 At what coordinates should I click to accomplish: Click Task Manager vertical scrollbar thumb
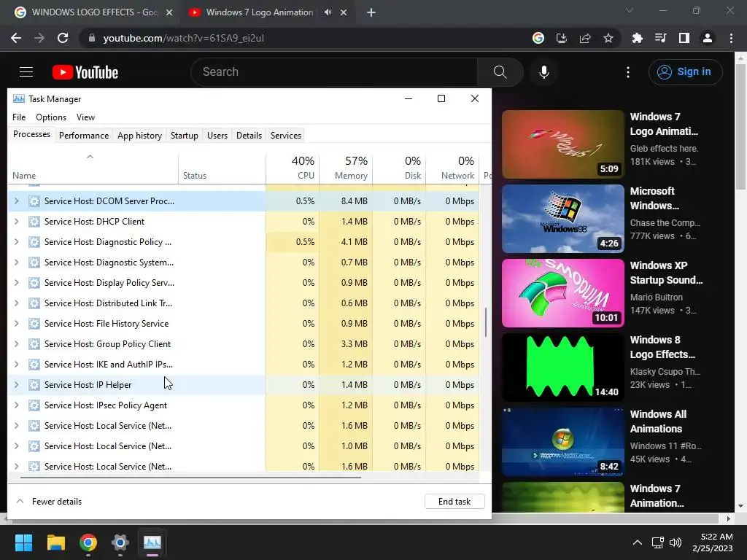click(485, 322)
